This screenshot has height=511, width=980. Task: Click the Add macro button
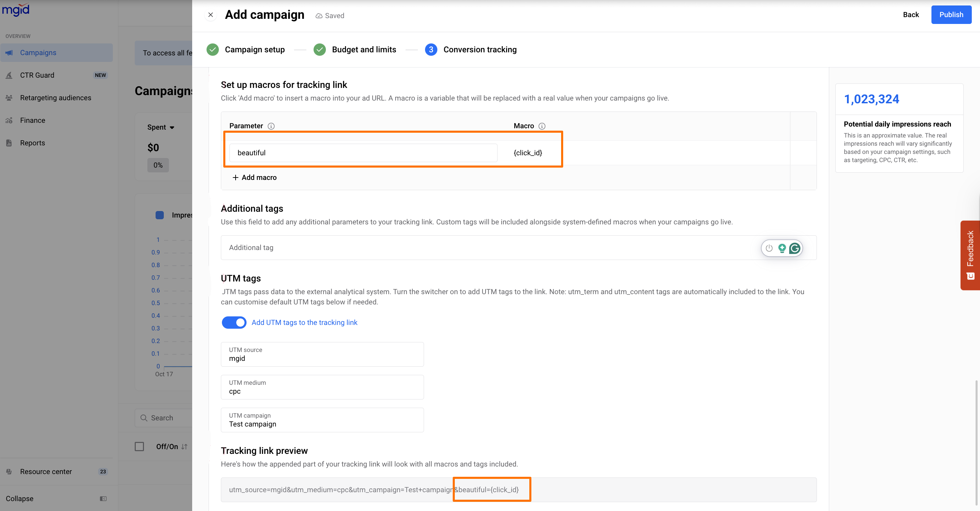254,177
